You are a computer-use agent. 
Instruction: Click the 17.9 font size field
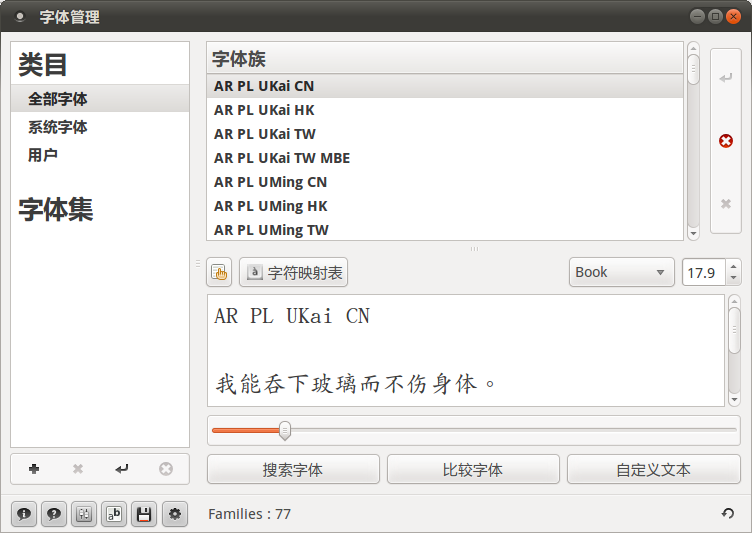[x=704, y=272]
